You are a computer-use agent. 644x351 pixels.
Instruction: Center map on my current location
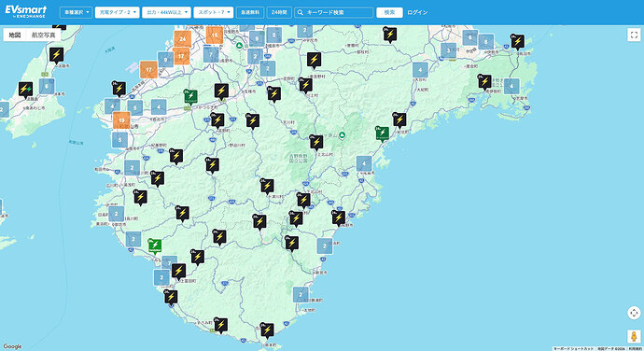coord(634,313)
